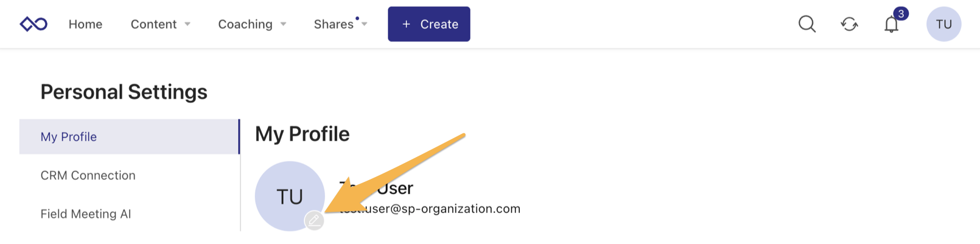The width and height of the screenshot is (980, 244).
Task: Open Field Meeting AI settings
Action: [x=86, y=214]
